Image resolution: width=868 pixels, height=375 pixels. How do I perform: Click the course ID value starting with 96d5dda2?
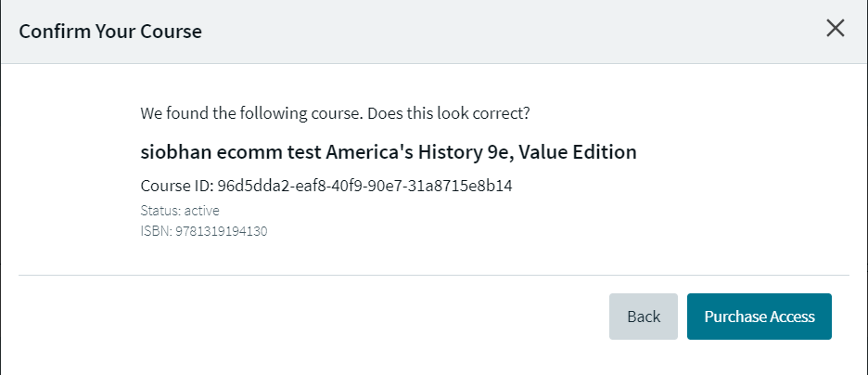[364, 186]
